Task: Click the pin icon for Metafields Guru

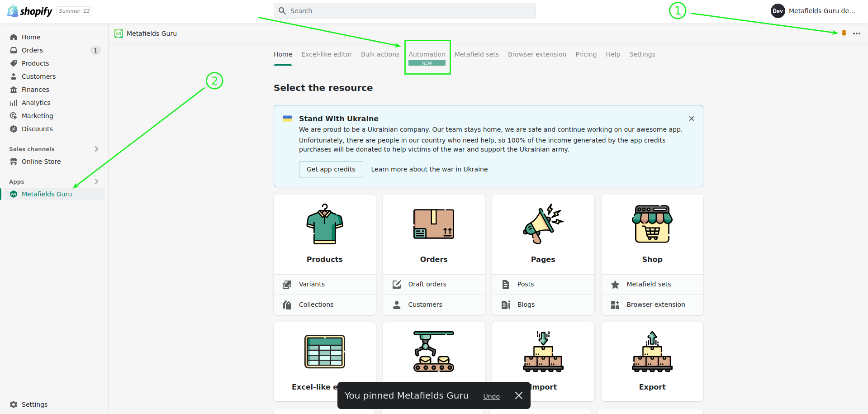Action: (844, 33)
